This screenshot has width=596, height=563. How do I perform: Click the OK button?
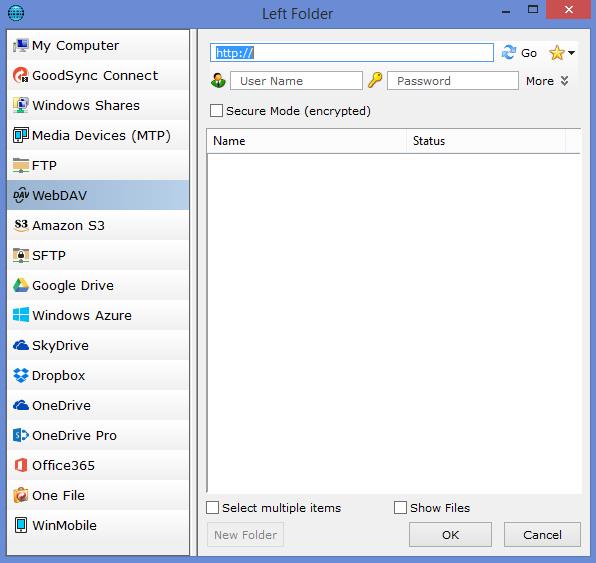pos(450,534)
